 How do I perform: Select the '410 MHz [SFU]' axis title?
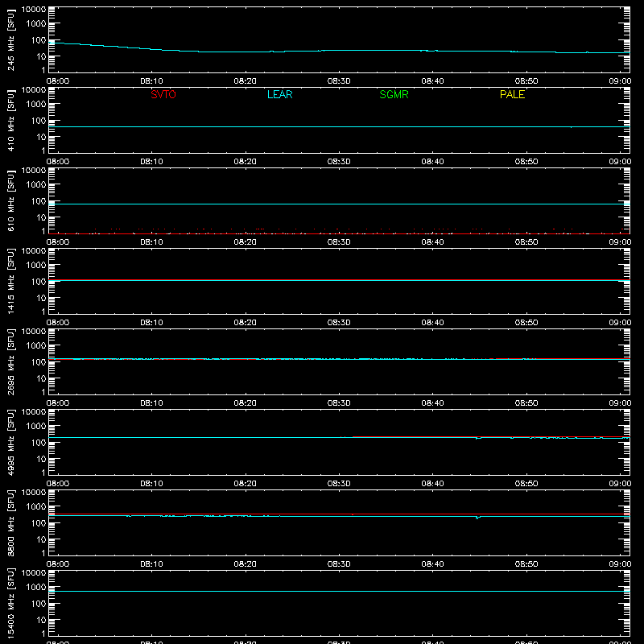(10, 120)
